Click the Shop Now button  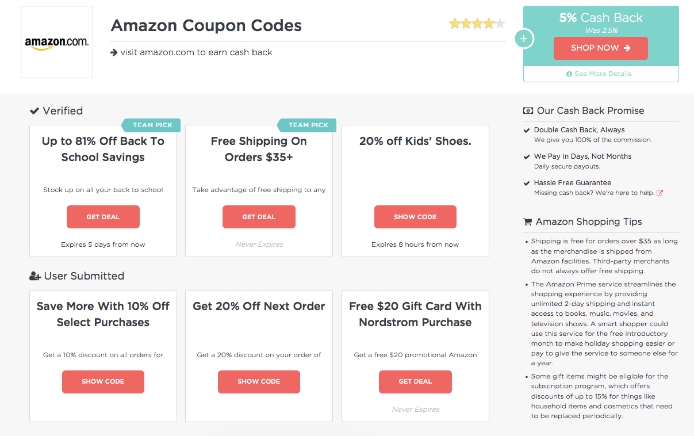(601, 48)
